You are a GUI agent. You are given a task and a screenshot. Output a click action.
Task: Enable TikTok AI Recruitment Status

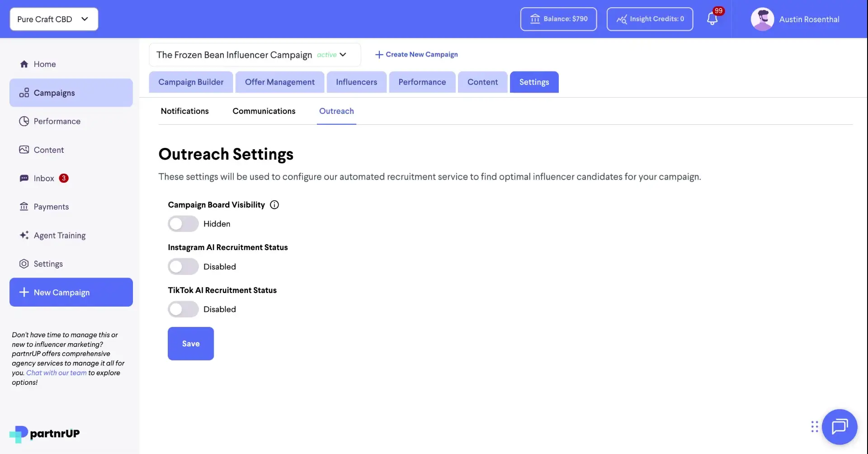[x=183, y=309]
